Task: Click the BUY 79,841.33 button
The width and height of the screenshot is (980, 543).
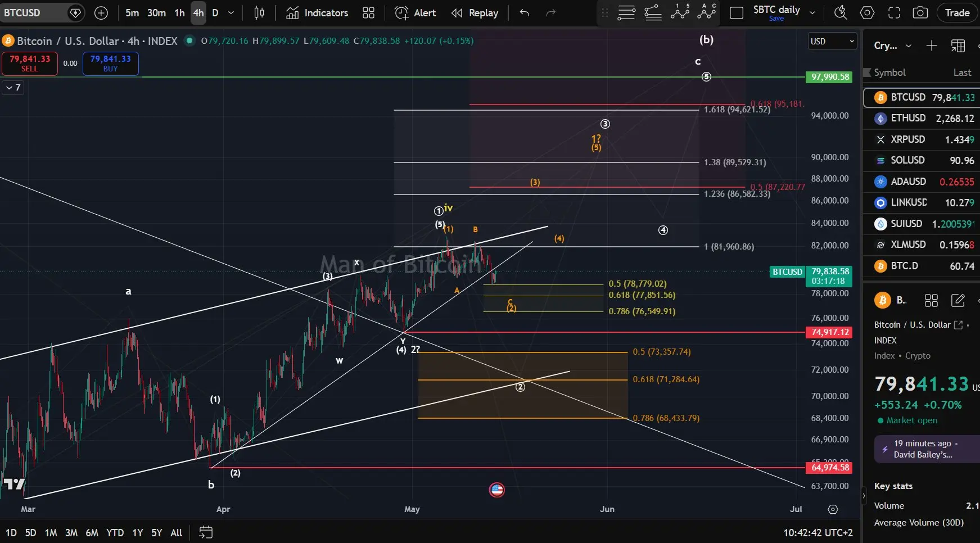Action: pyautogui.click(x=110, y=64)
